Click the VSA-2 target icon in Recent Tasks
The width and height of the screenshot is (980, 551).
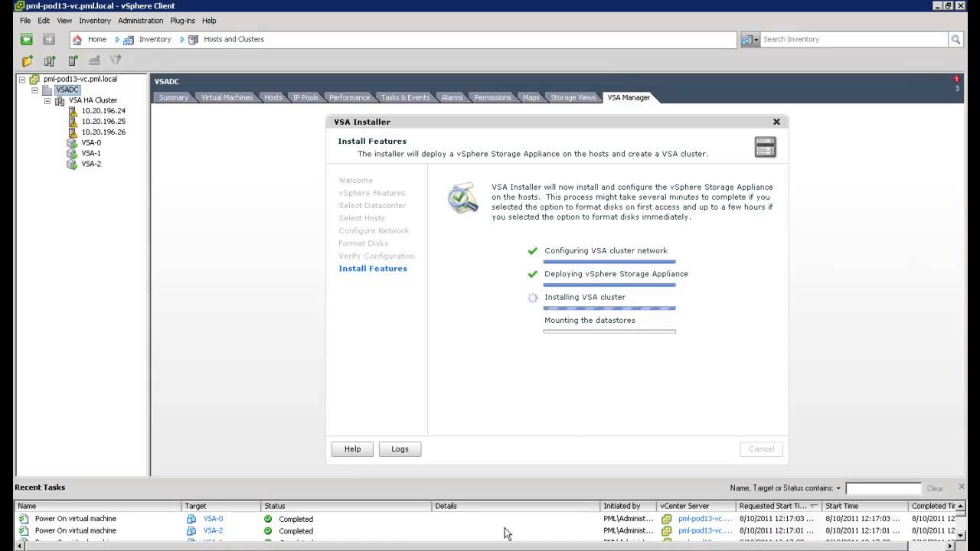(x=191, y=530)
